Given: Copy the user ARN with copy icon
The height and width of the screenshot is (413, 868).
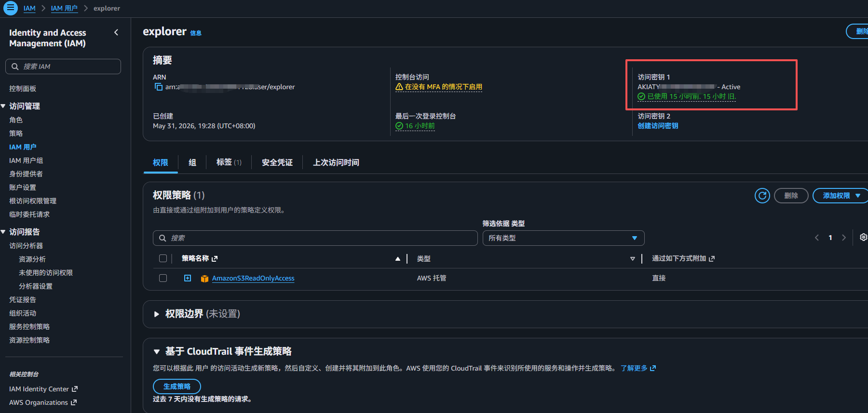Looking at the screenshot, I should coord(158,87).
